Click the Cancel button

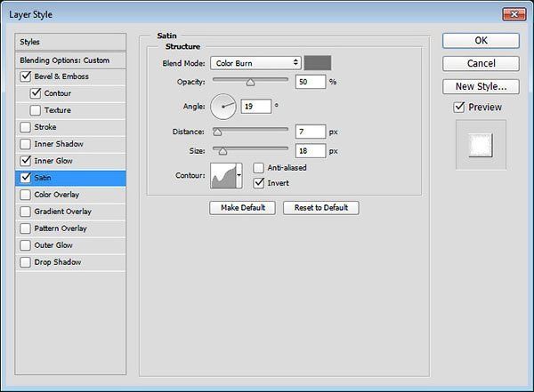tap(481, 64)
